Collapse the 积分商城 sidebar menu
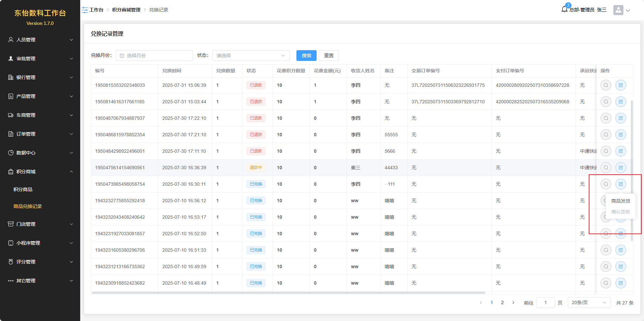The height and width of the screenshot is (321, 644). tap(40, 172)
